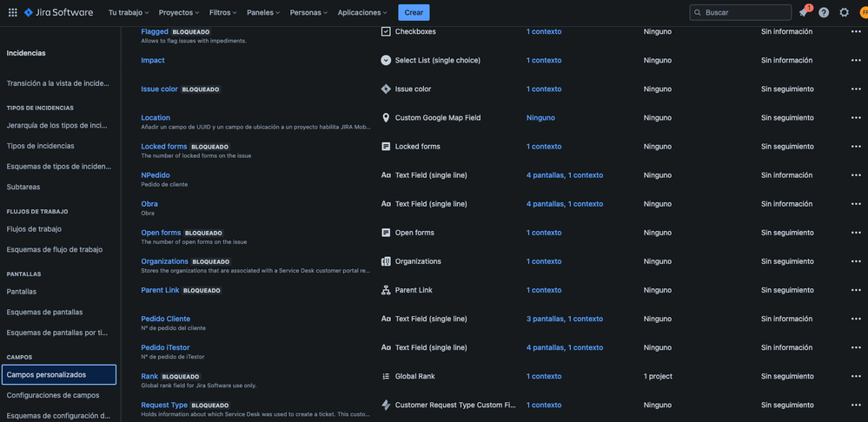Open the actions menu for the Rank row
This screenshot has height=422, width=868.
click(856, 377)
